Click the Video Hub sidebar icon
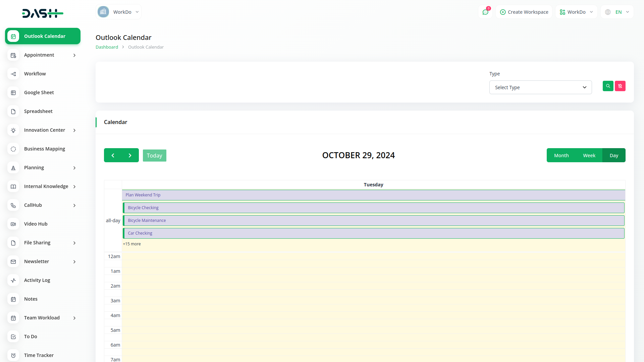 pos(13,224)
